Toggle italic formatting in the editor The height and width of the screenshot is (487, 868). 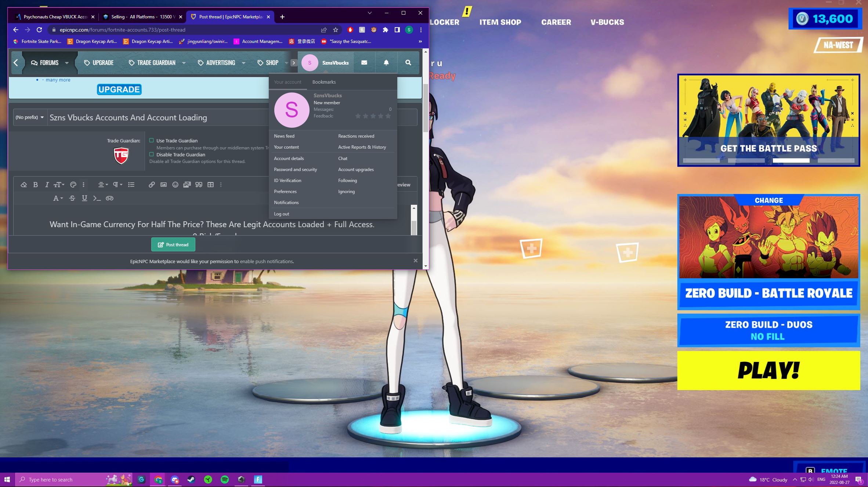point(47,185)
